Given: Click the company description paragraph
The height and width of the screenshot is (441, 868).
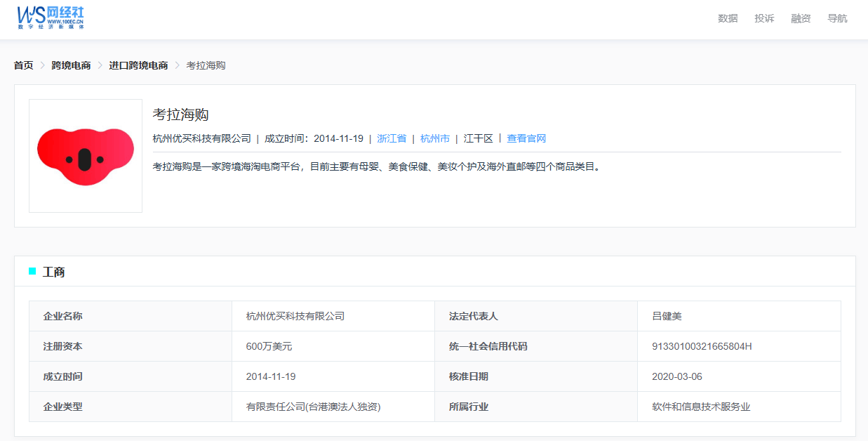Looking at the screenshot, I should click(x=378, y=166).
